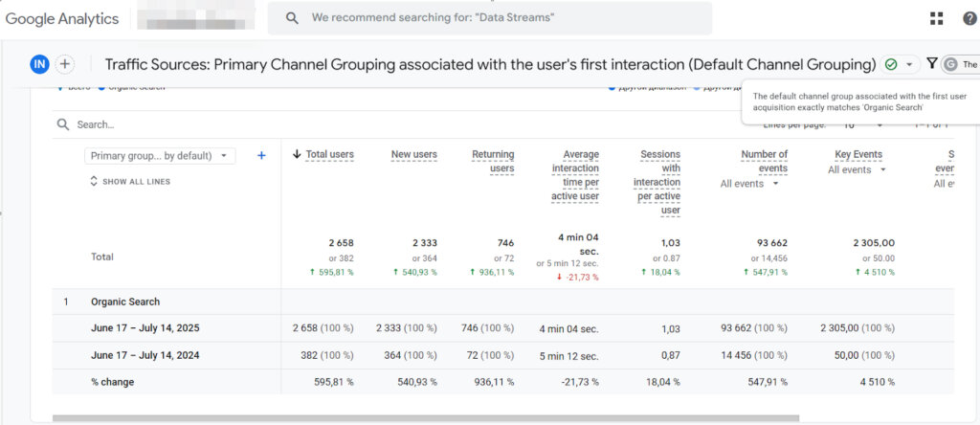
Task: Click the % change row label
Action: click(113, 382)
